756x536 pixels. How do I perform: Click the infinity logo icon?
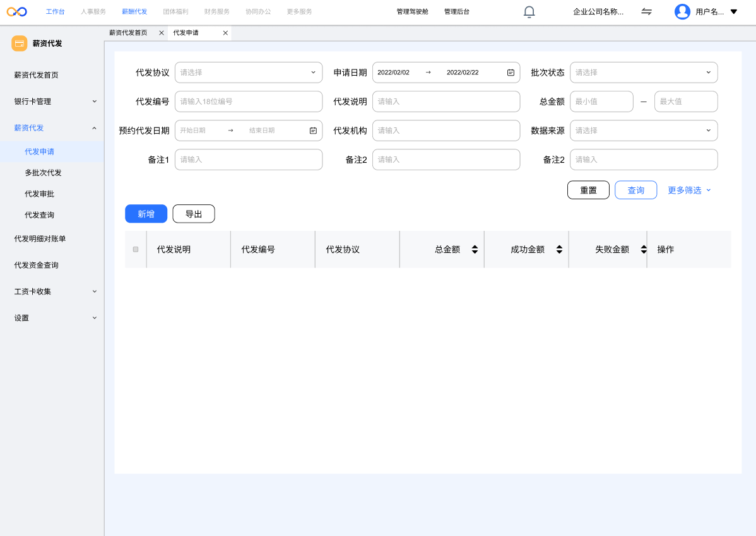(17, 11)
